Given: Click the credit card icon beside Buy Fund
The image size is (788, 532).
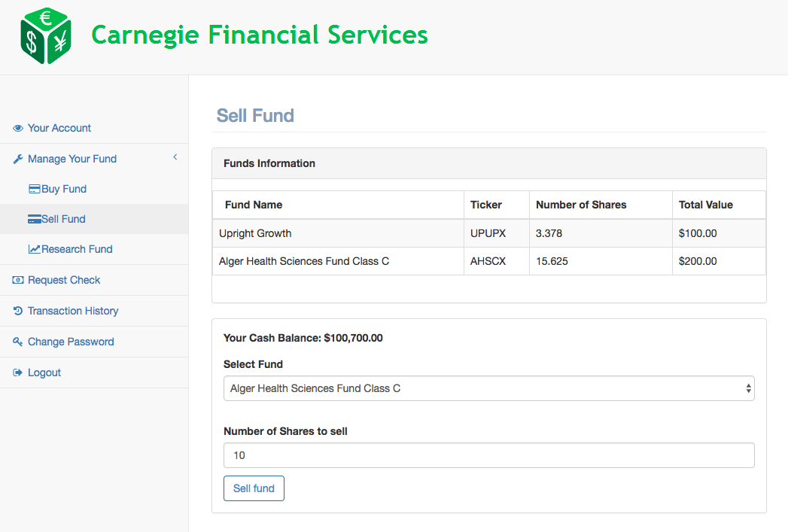Looking at the screenshot, I should tap(34, 189).
